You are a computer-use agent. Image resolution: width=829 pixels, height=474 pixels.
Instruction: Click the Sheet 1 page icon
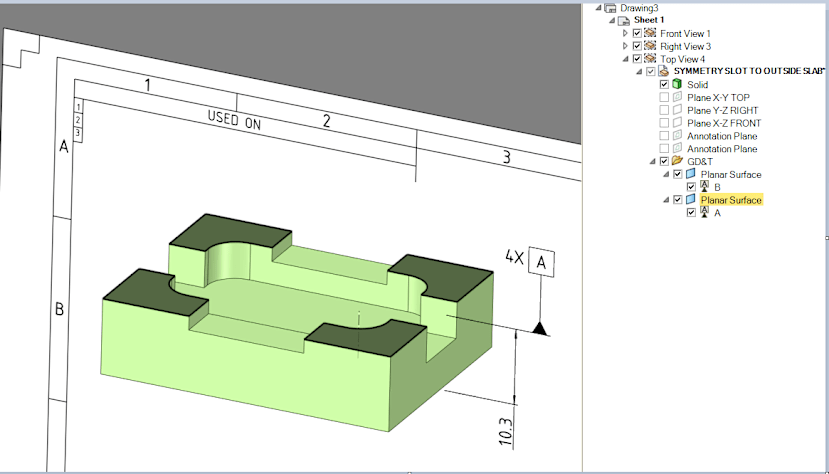pos(624,21)
